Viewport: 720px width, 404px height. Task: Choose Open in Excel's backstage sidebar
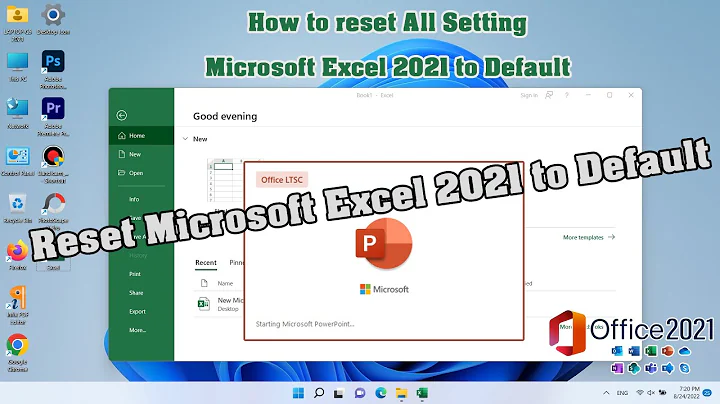click(141, 173)
